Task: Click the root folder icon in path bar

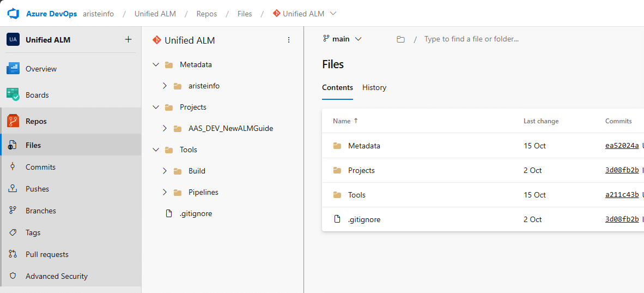Action: tap(400, 39)
